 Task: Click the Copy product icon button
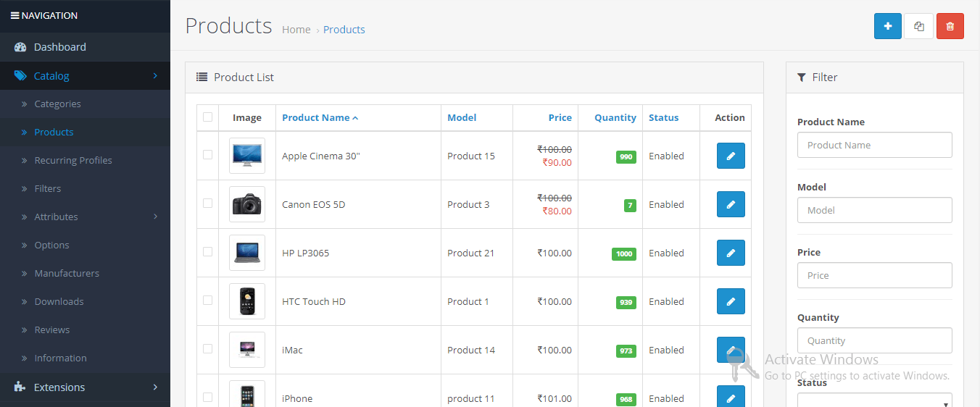pos(918,26)
